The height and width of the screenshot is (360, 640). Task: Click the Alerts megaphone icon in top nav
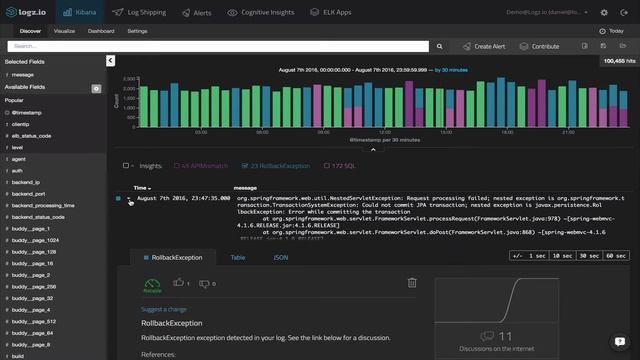[186, 13]
